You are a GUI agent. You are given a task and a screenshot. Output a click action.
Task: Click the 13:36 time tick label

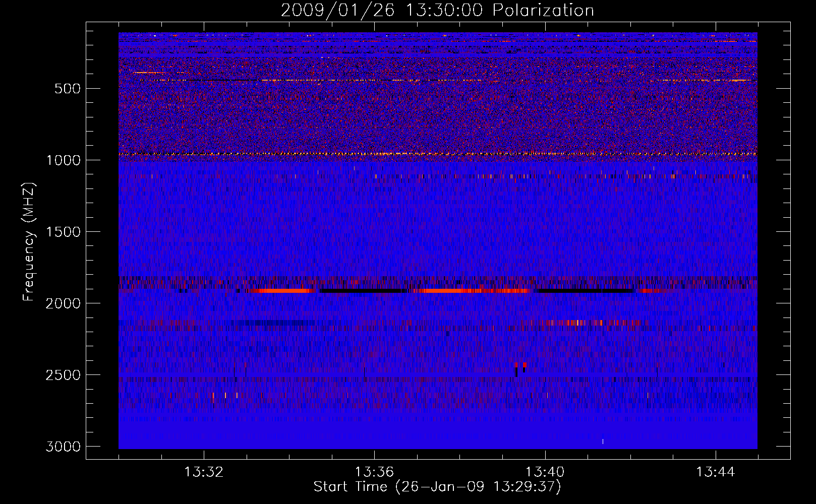coord(374,472)
